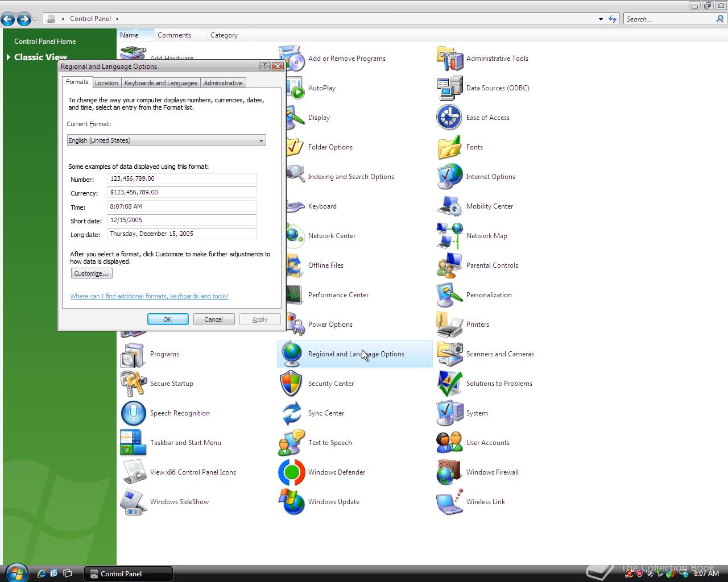
Task: Select the Regional and Language Options item
Action: (x=355, y=354)
